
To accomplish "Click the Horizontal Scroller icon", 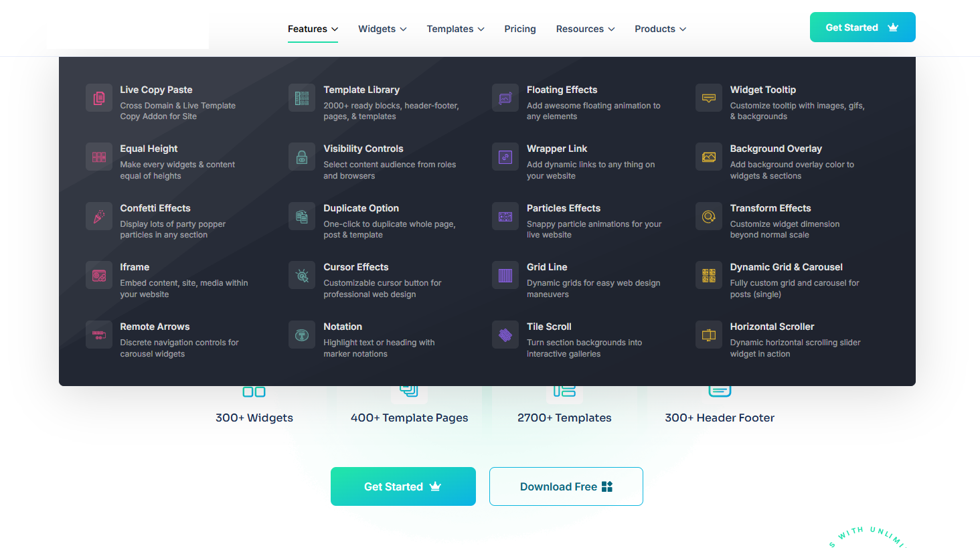I will pyautogui.click(x=709, y=335).
